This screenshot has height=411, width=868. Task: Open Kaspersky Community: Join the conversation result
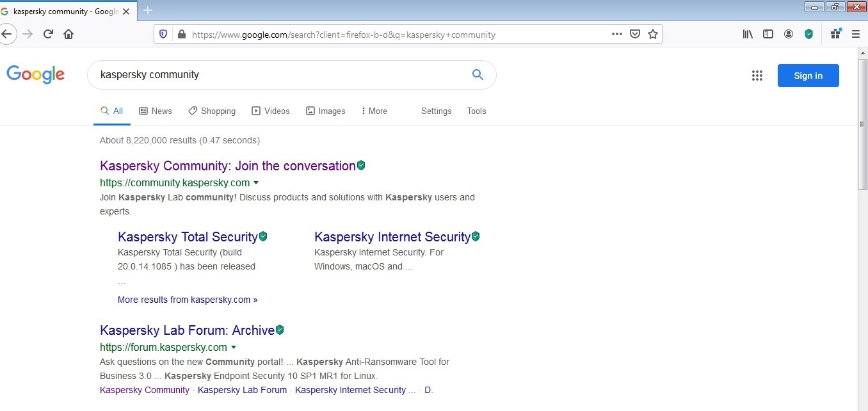(228, 166)
